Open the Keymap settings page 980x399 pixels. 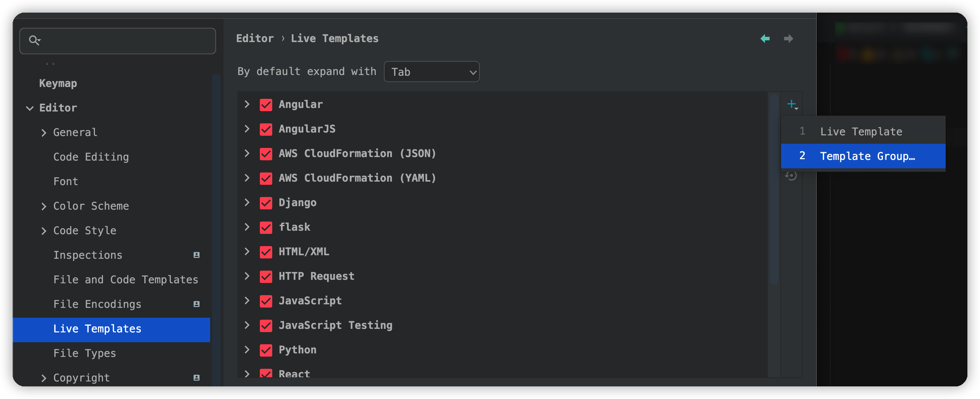pyautogui.click(x=58, y=83)
